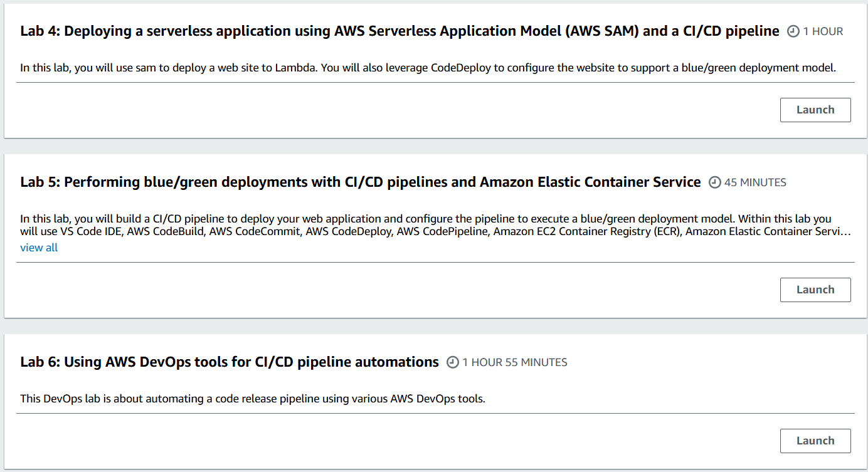Viewport: 868px width, 472px height.
Task: Click the '1 HOUR' duration text
Action: point(823,31)
